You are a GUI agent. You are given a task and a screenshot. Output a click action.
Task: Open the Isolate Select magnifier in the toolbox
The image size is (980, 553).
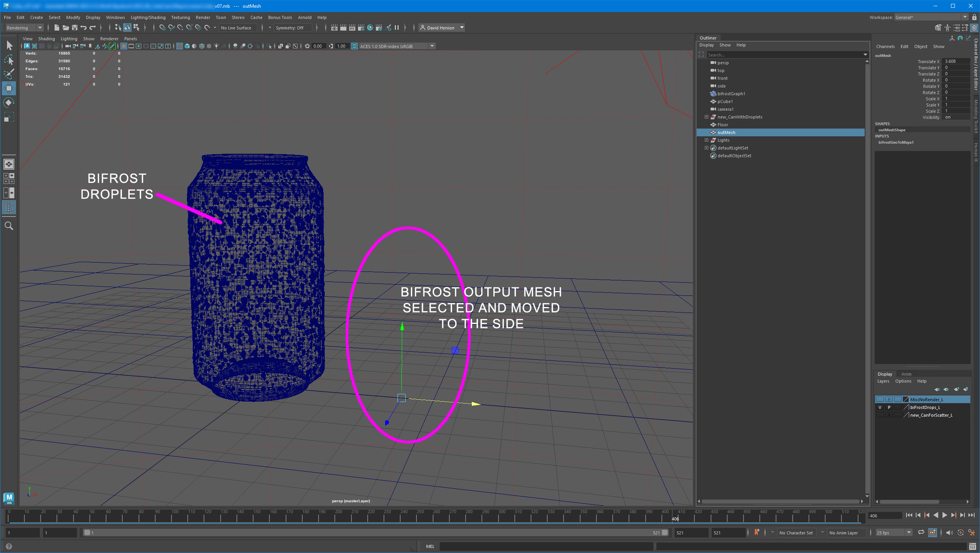pos(9,226)
